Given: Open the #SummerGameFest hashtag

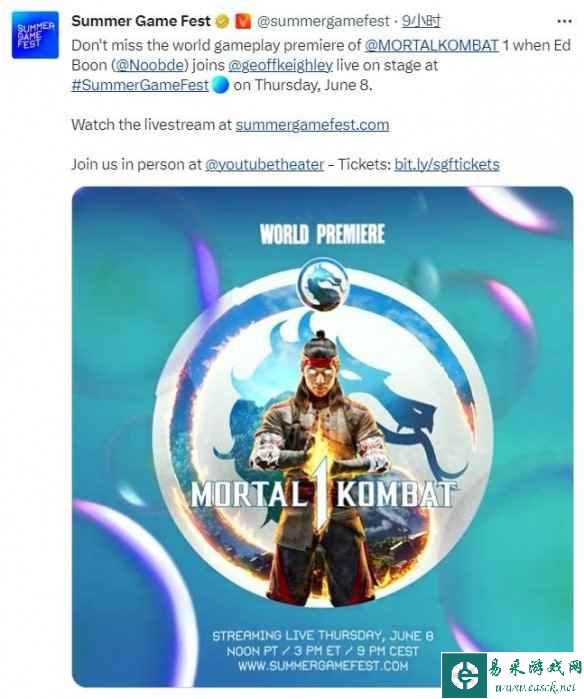Looking at the screenshot, I should [140, 85].
